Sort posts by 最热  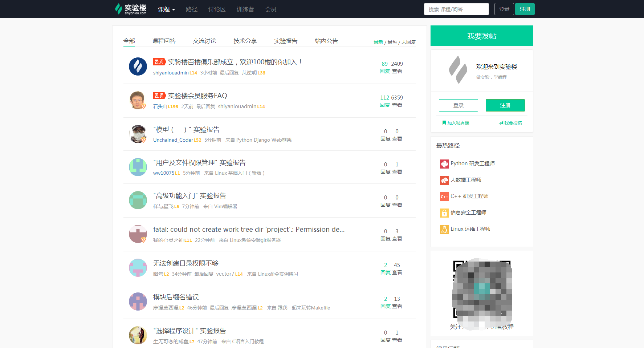point(392,42)
